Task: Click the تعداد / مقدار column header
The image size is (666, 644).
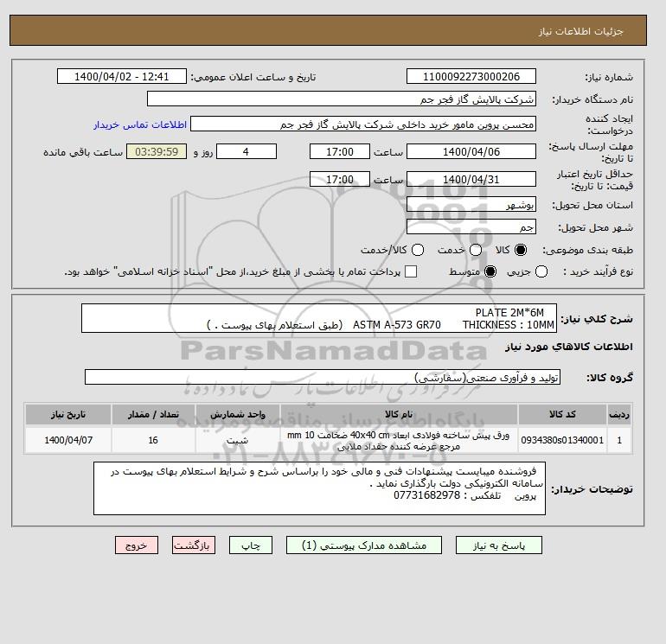Action: point(153,414)
